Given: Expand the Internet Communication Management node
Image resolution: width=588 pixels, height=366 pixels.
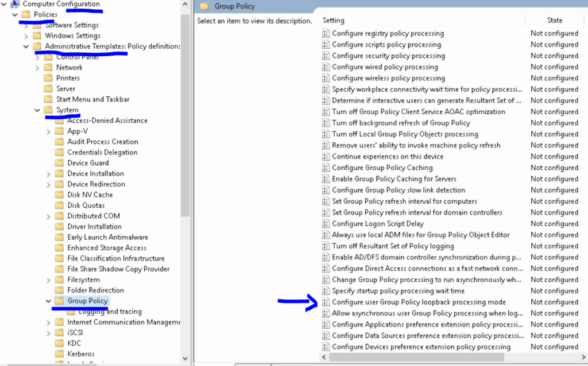Looking at the screenshot, I should 48,322.
